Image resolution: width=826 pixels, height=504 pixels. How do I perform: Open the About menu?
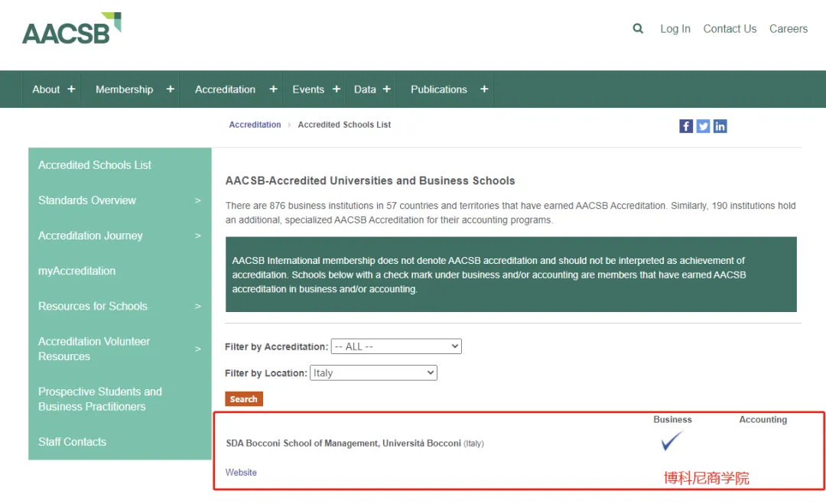pyautogui.click(x=46, y=89)
